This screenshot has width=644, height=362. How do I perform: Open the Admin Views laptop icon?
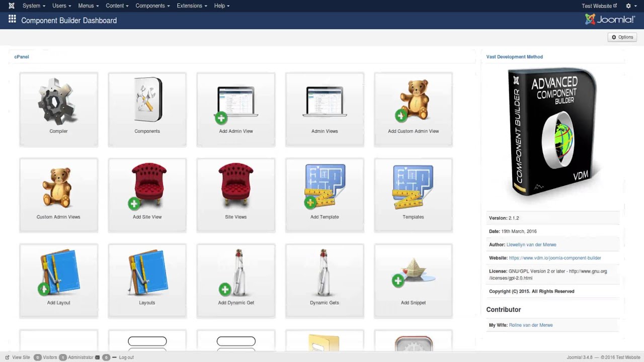(x=325, y=102)
